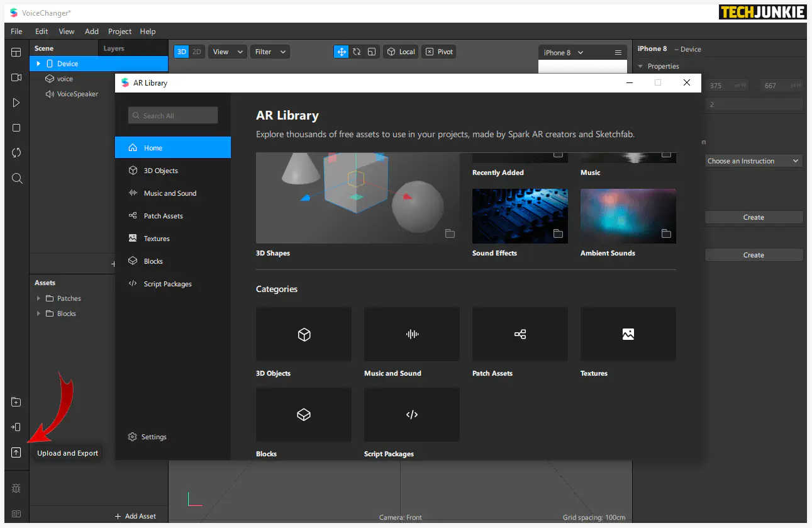Click the VoiceSpeaker speaker icon in Scene
812x528 pixels.
coord(50,94)
